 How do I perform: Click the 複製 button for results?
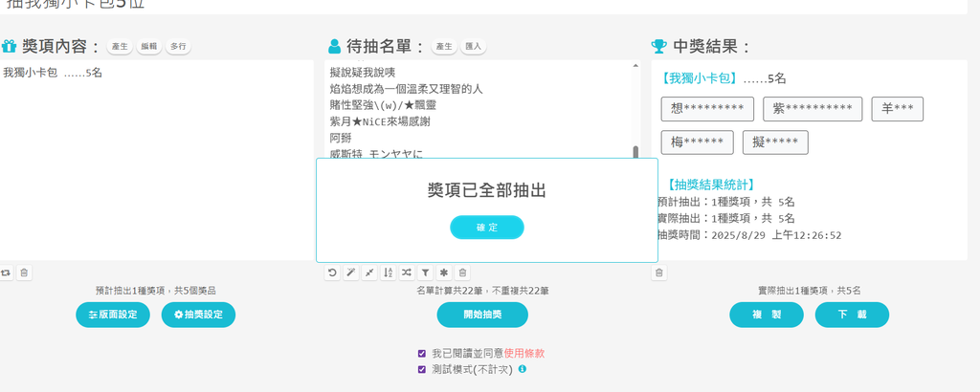[x=766, y=315]
